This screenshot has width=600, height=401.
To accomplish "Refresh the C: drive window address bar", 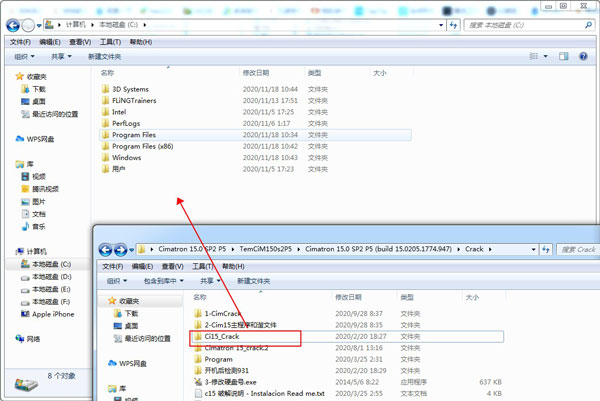I will click(453, 25).
